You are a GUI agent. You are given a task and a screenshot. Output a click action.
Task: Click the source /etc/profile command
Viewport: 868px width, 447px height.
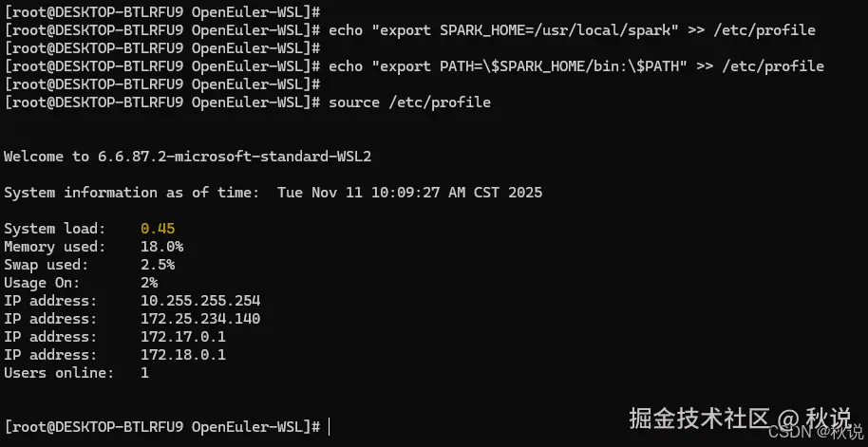[409, 102]
